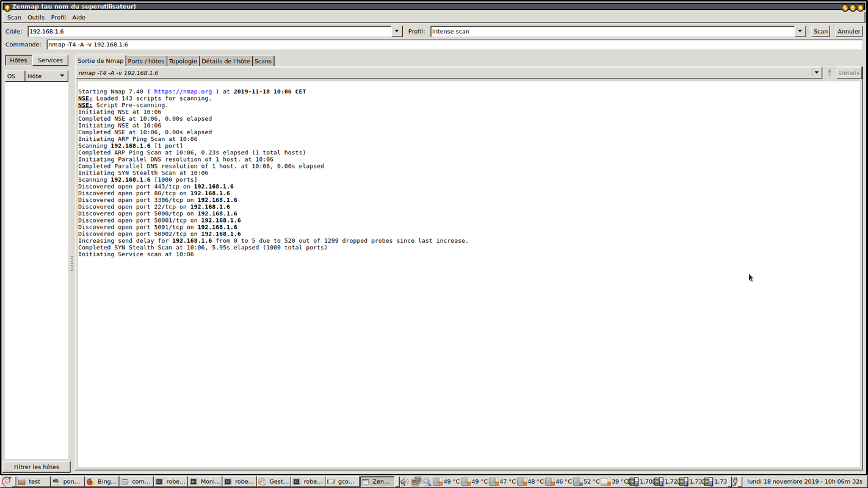Sort host list by OS column
This screenshot has width=868, height=488.
point(15,76)
